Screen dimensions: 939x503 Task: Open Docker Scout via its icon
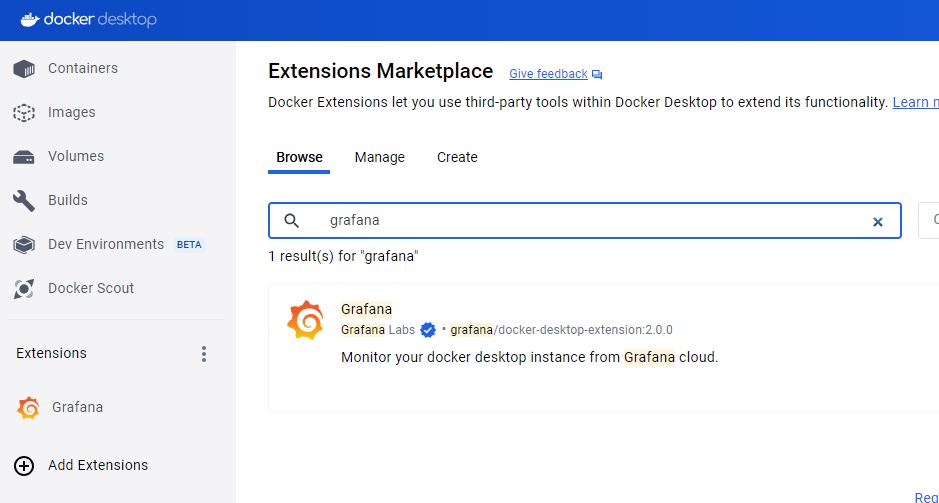[x=24, y=289]
